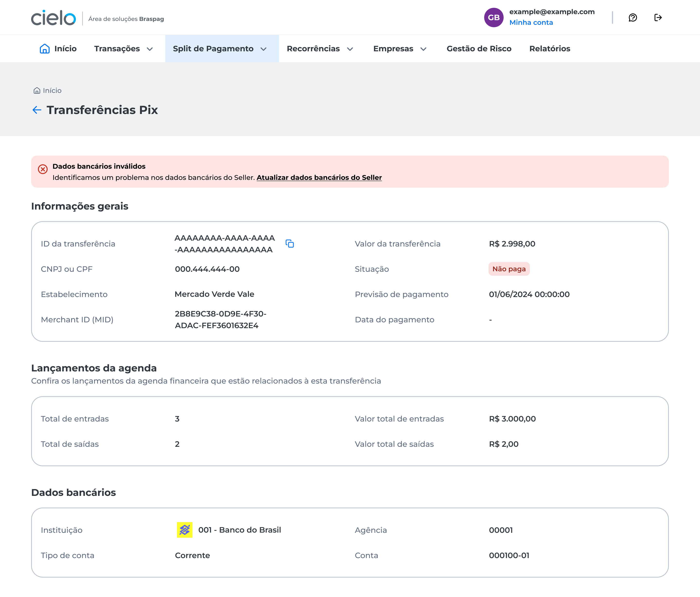The image size is (700, 597).
Task: Click payment forecast 01/06/2024 00:00:00
Action: pyautogui.click(x=529, y=294)
